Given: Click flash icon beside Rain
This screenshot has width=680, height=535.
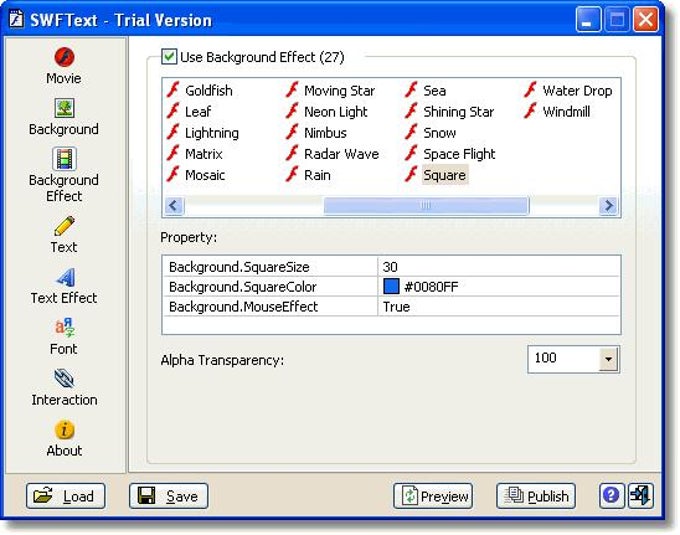Looking at the screenshot, I should [292, 175].
